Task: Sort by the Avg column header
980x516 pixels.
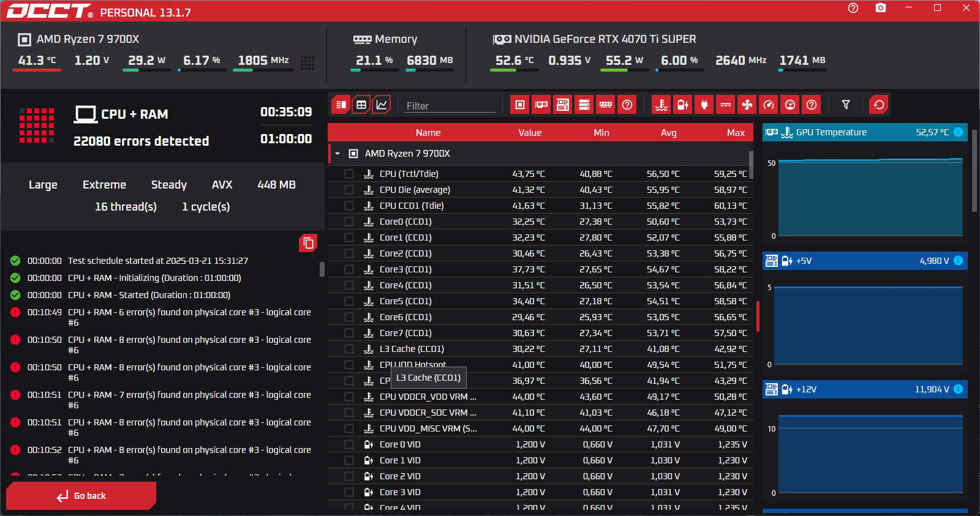Action: point(669,133)
